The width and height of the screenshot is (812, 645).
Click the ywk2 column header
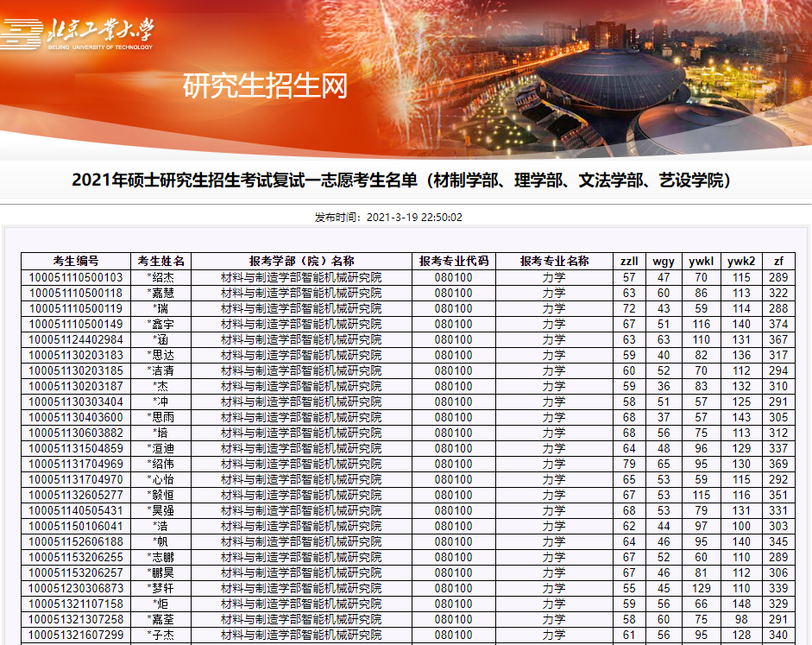click(x=741, y=261)
